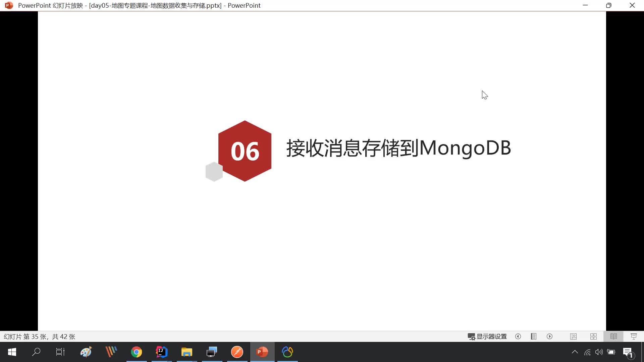Open the Windows Start menu
Image resolution: width=644 pixels, height=362 pixels.
coord(12,352)
